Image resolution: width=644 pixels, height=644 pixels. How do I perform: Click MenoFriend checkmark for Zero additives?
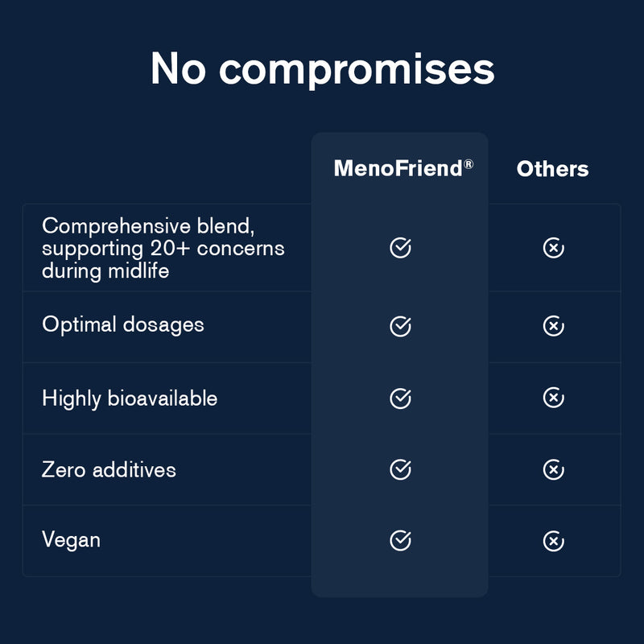pos(400,469)
